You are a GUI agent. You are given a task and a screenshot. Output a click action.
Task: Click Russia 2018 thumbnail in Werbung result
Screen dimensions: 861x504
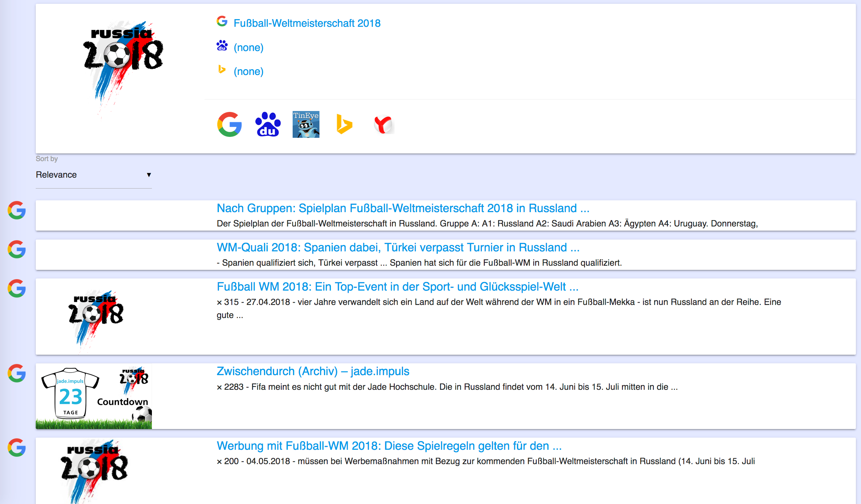click(x=94, y=471)
